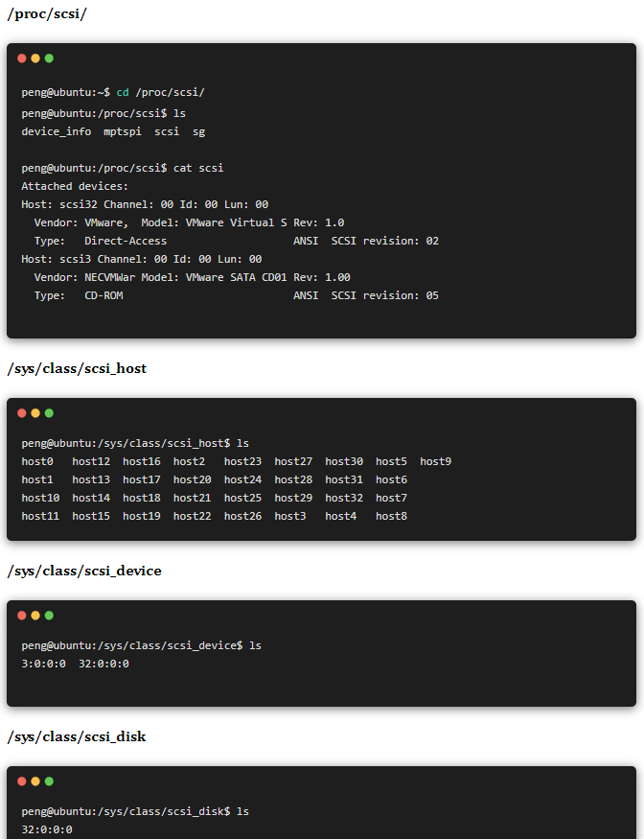This screenshot has width=644, height=840.
Task: Click the /sys/class/scsi_device heading
Action: point(84,571)
